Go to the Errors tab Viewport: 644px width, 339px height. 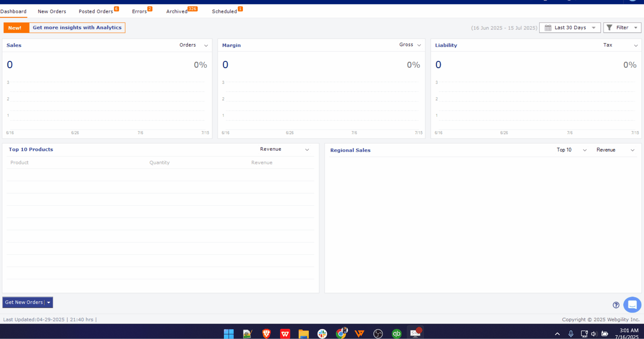pyautogui.click(x=139, y=12)
